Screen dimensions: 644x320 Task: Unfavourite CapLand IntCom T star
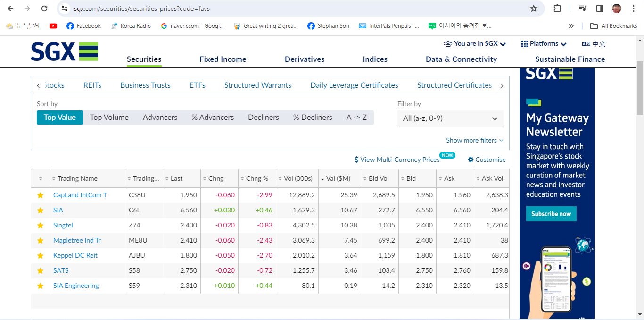(40, 195)
